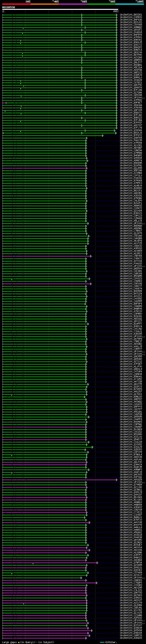Screen dimensions: 146x644
Task: Select hit label UniRef100_P46235
Action: (x=131, y=140)
